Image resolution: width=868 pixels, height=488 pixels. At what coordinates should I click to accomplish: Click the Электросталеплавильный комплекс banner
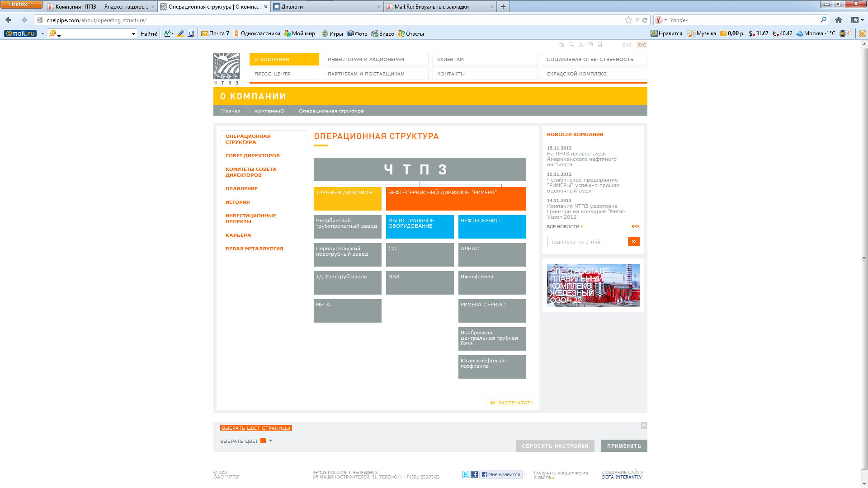point(593,286)
